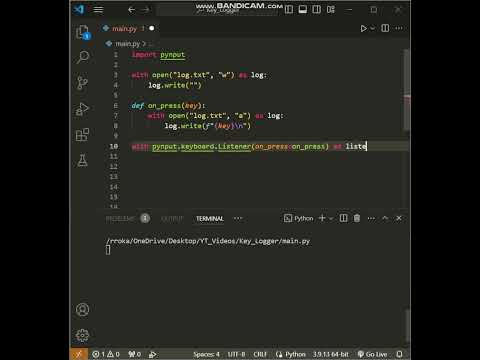Click the pynput.keyboard.Listener code text
Screen dimensions: 480x360
tap(201, 146)
